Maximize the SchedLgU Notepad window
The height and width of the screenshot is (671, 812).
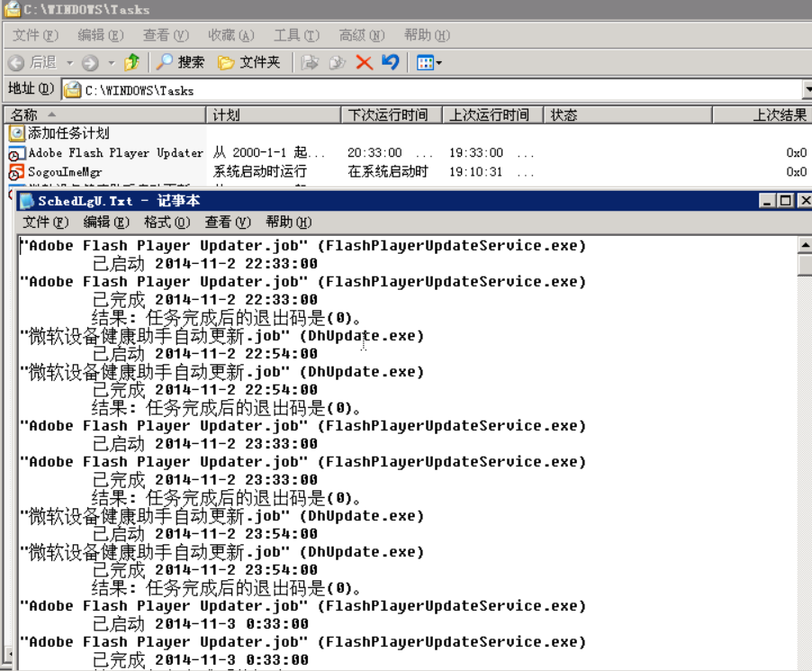click(x=786, y=201)
